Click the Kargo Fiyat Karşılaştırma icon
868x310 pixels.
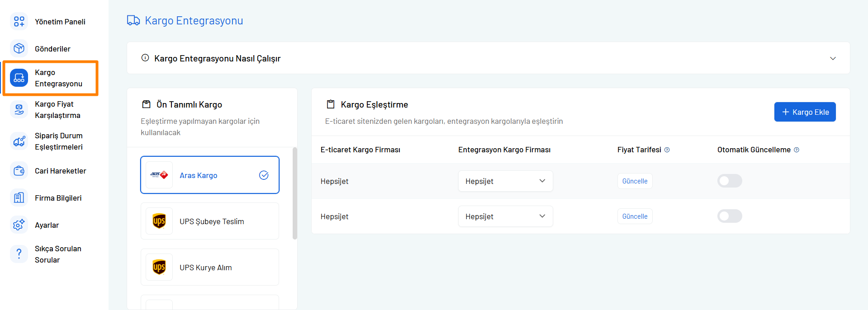click(19, 110)
